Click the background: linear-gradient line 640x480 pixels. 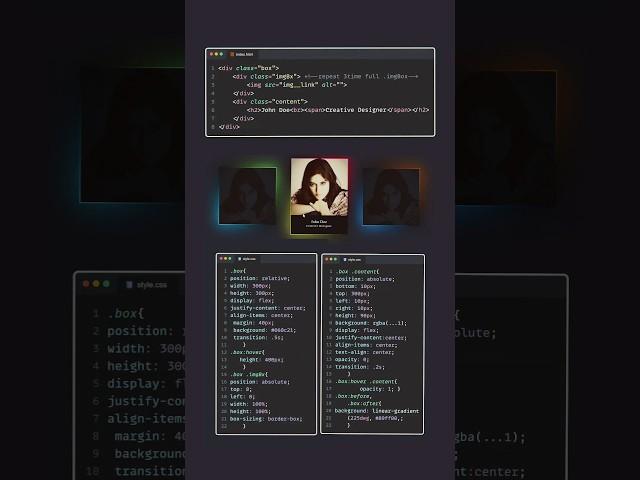(x=377, y=411)
